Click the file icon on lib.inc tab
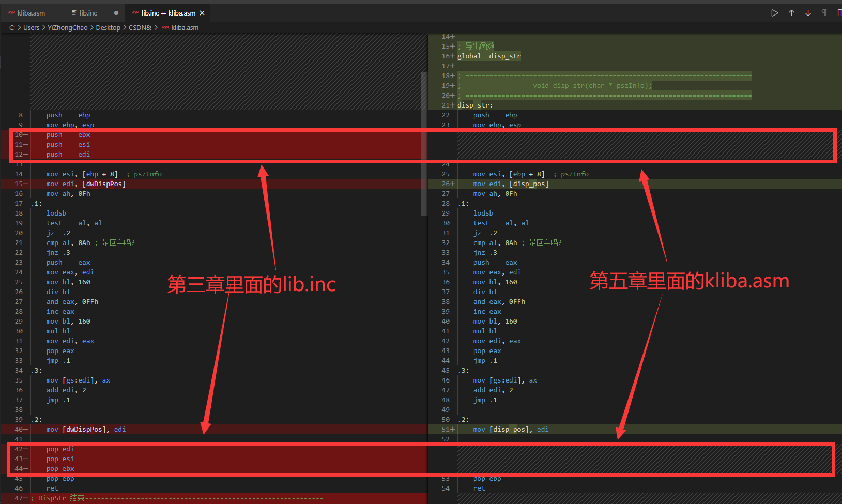 [74, 13]
